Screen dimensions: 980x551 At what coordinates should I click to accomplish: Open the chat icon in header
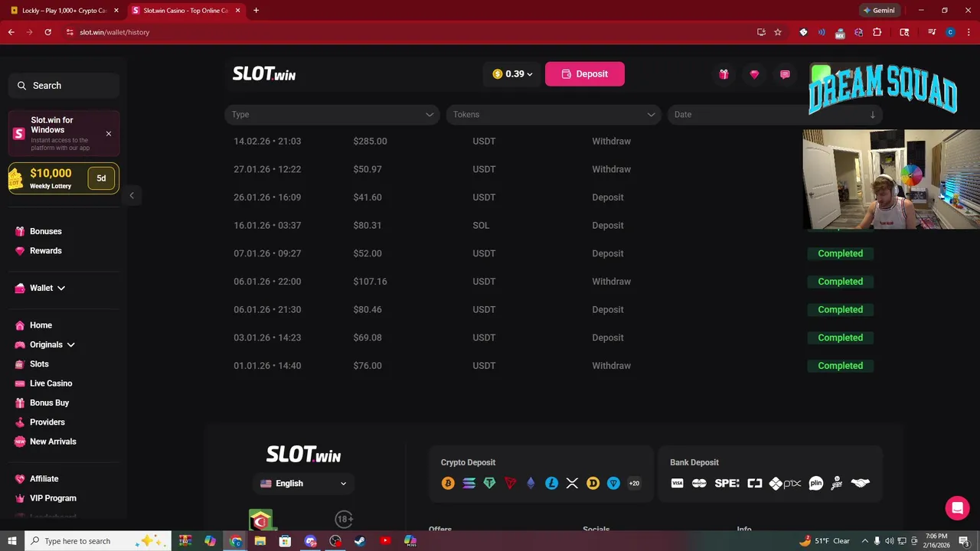pyautogui.click(x=785, y=74)
